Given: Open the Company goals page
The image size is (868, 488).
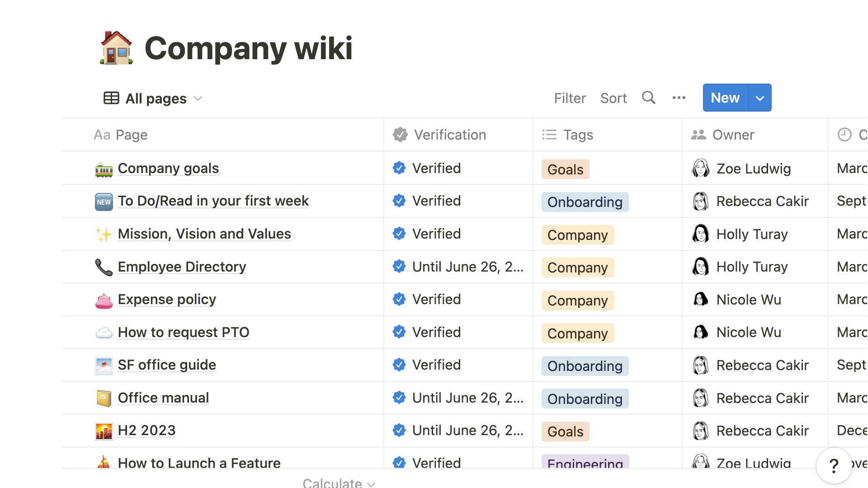Looking at the screenshot, I should (x=168, y=168).
